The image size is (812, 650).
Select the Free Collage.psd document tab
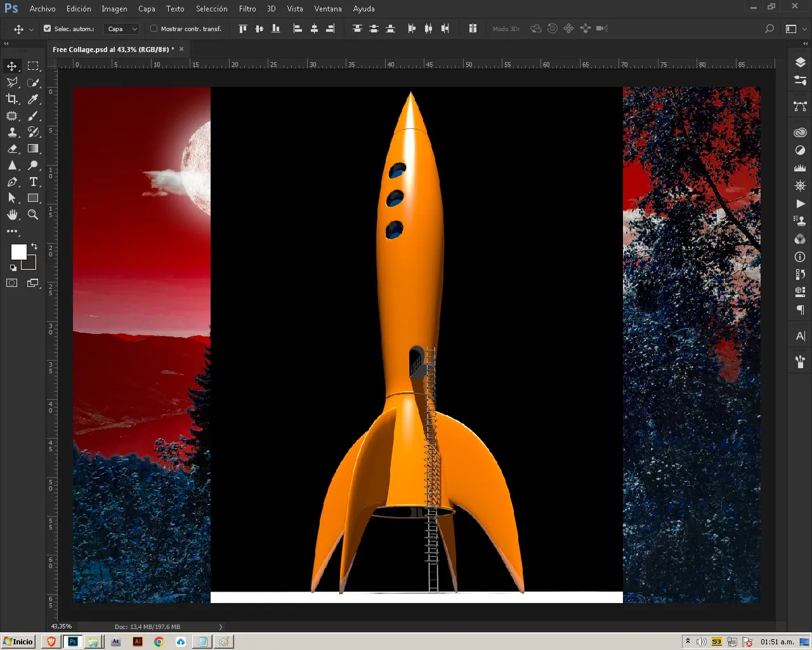tap(113, 49)
